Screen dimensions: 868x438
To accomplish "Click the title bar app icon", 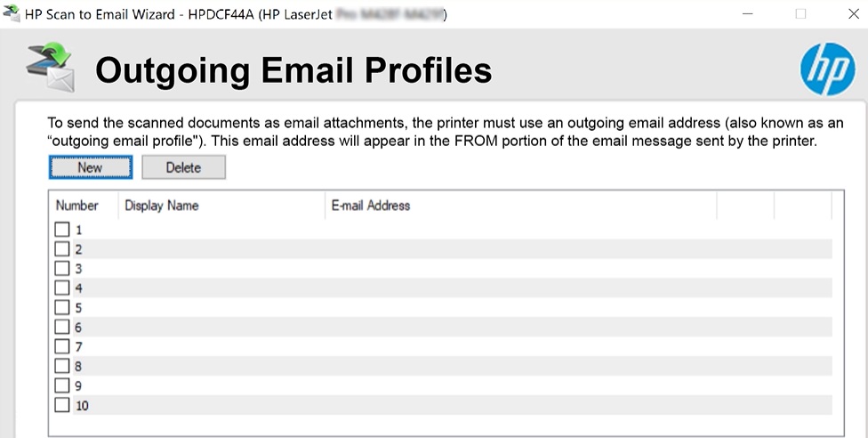I will 12,13.
